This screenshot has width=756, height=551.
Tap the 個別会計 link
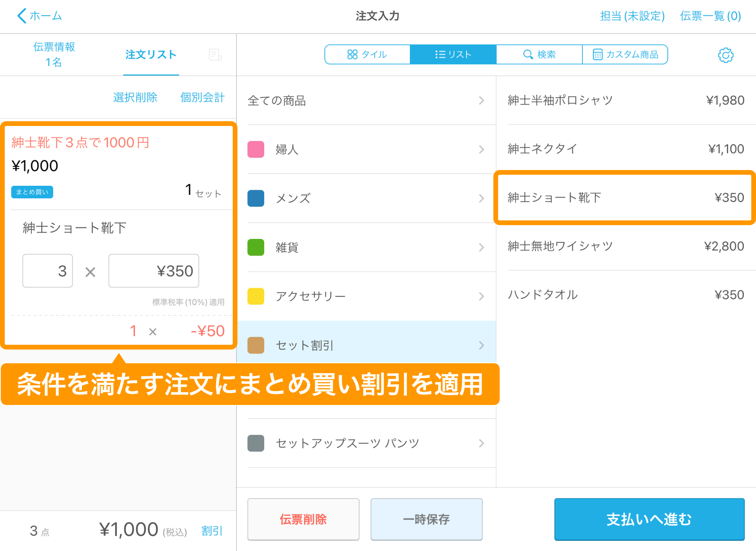(202, 97)
